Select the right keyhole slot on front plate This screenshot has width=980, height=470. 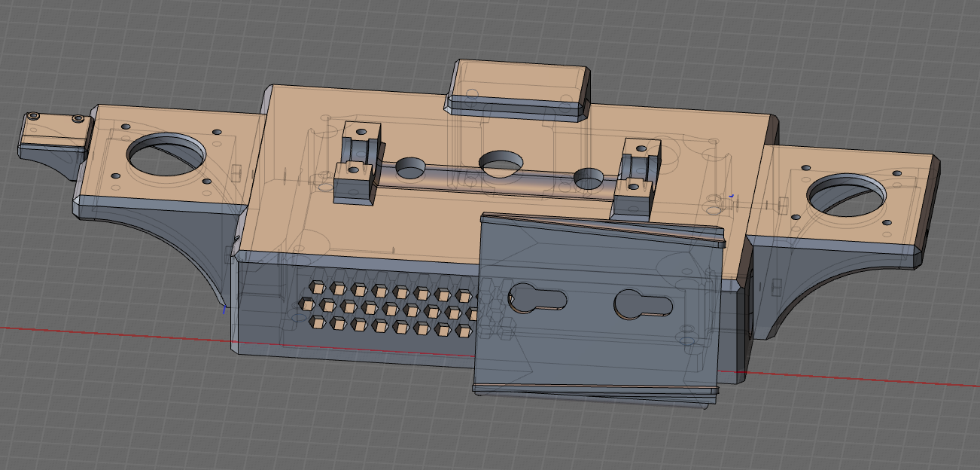[644, 304]
